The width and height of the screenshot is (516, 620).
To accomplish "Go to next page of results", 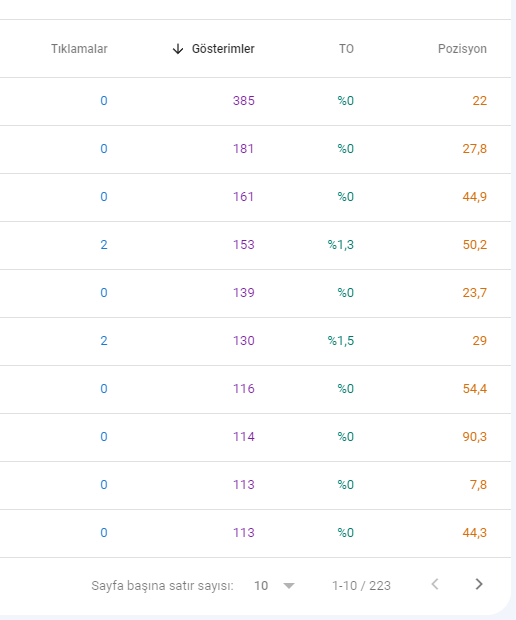I will (x=478, y=584).
